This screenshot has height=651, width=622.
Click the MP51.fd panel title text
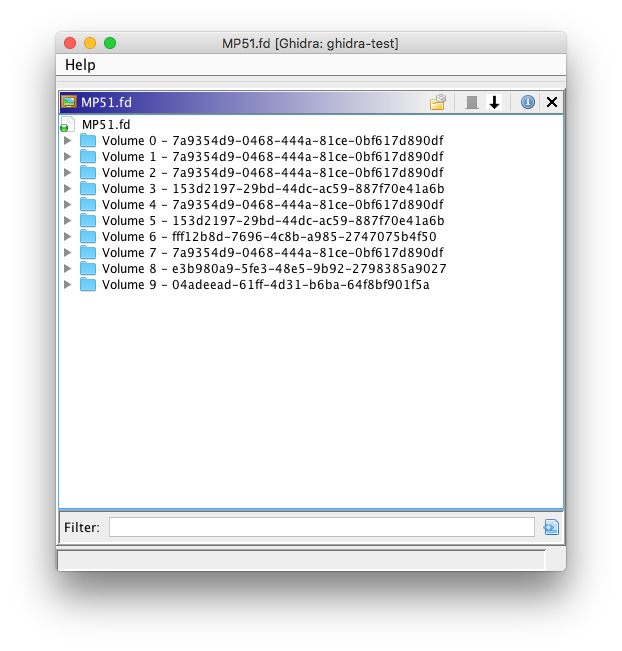click(x=106, y=102)
